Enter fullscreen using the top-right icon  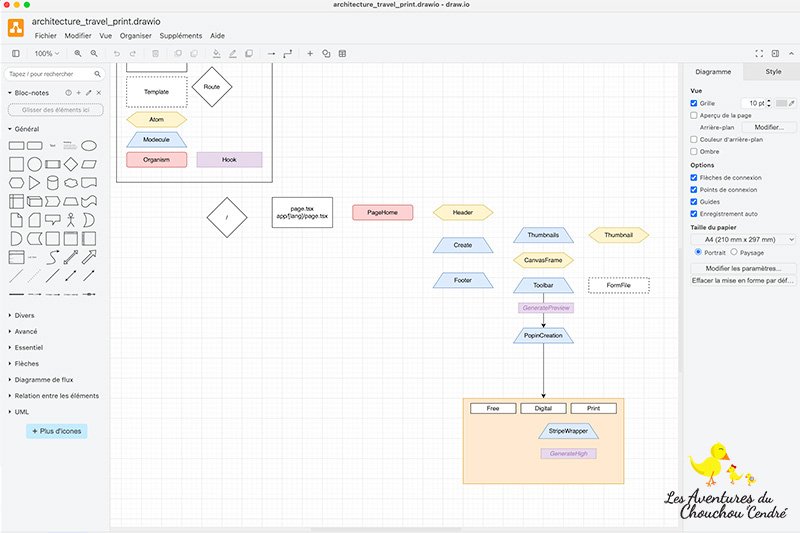point(759,53)
